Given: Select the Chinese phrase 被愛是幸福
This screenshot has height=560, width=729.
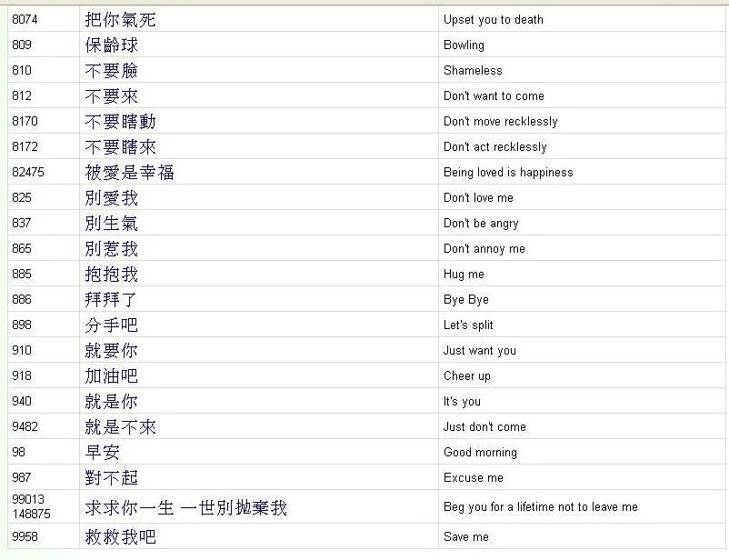Looking at the screenshot, I should [x=130, y=173].
